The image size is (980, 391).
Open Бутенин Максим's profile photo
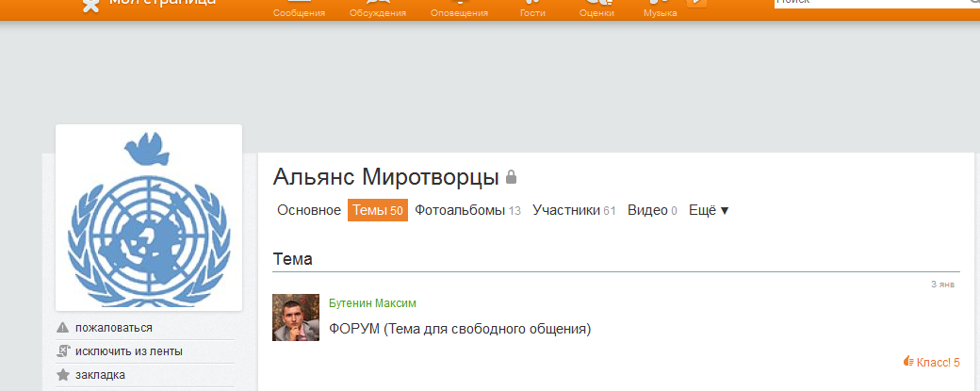coord(296,318)
